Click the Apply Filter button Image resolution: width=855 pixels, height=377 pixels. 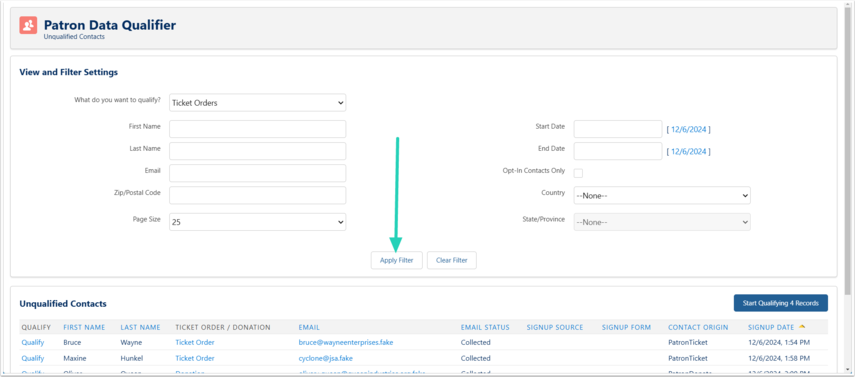[396, 260]
